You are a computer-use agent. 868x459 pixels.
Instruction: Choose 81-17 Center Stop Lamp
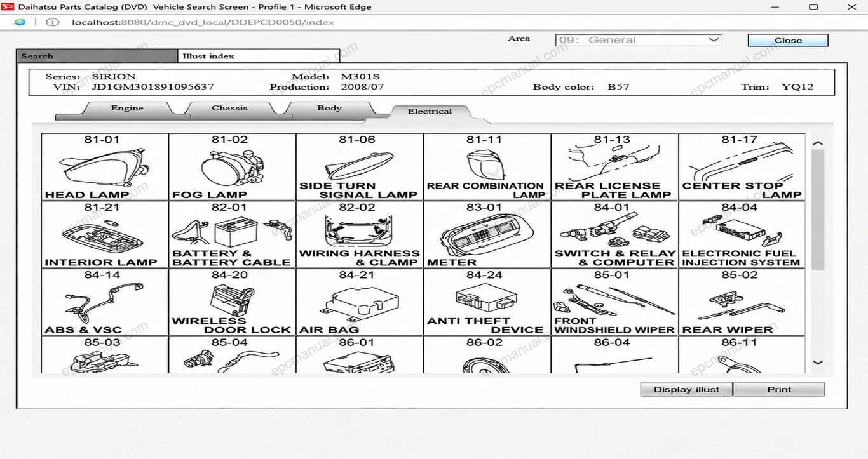point(742,167)
